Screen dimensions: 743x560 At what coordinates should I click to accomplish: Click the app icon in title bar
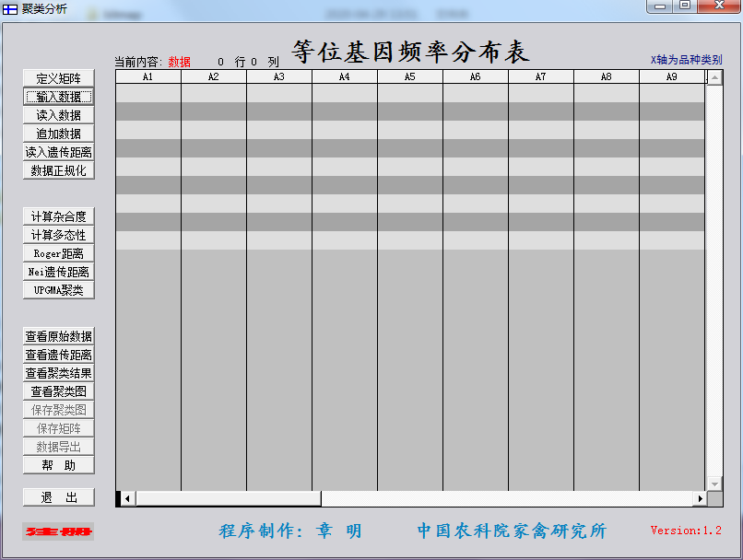[x=10, y=8]
